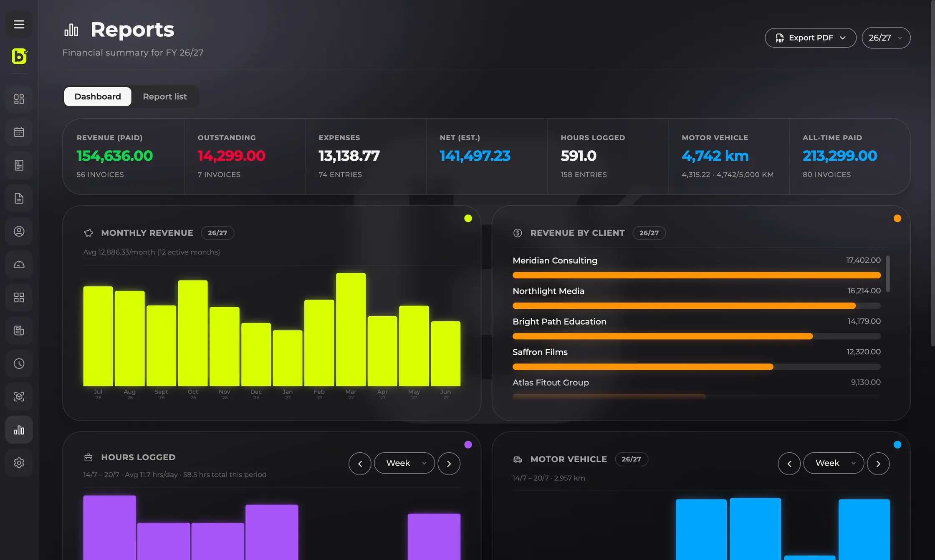Click the Reports bar chart icon beside title
Viewport: 935px width, 560px height.
tap(71, 30)
